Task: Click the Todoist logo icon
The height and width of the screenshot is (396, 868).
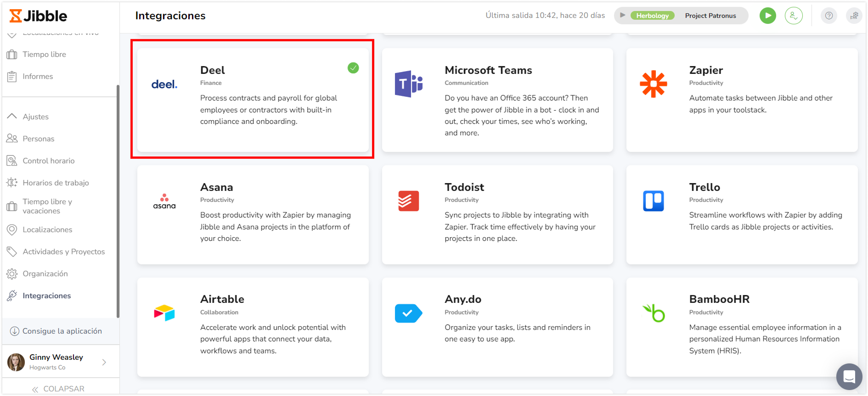Action: (x=408, y=201)
